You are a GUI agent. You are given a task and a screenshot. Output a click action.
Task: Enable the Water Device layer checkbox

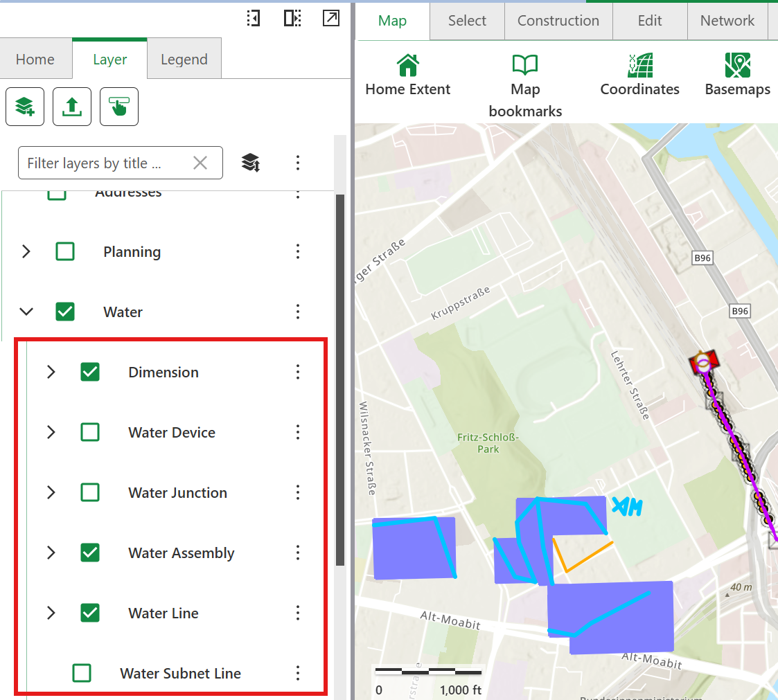click(90, 433)
